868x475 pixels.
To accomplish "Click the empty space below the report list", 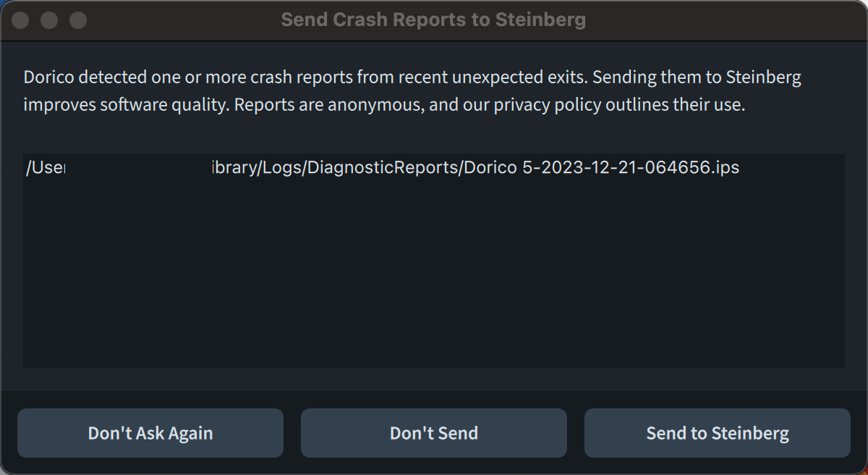I will (434, 290).
